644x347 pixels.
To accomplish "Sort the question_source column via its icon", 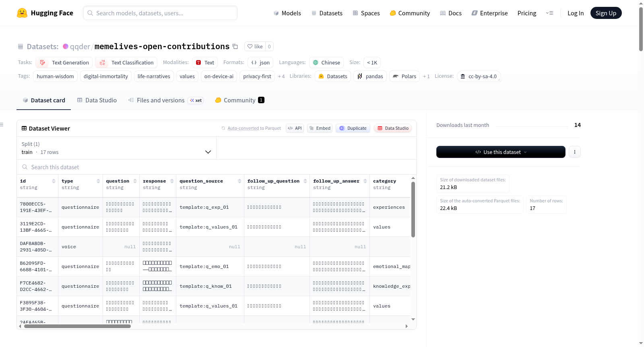I will pyautogui.click(x=239, y=181).
